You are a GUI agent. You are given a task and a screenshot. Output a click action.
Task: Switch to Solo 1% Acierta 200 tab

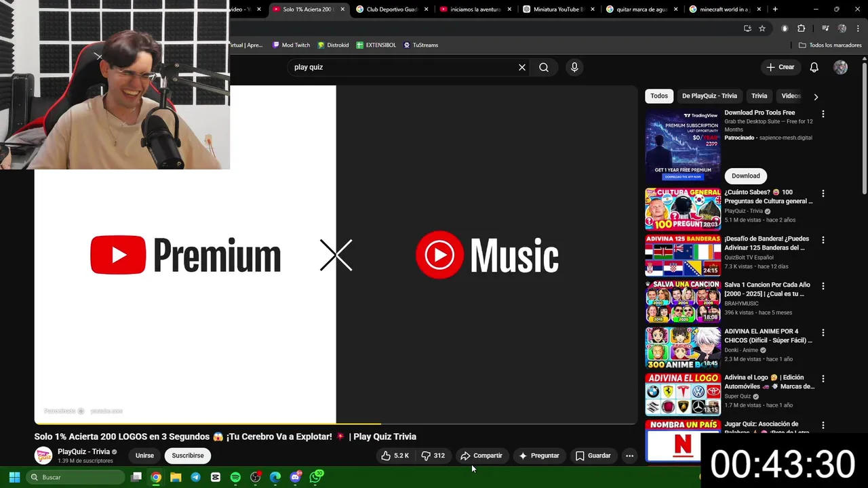(x=308, y=9)
